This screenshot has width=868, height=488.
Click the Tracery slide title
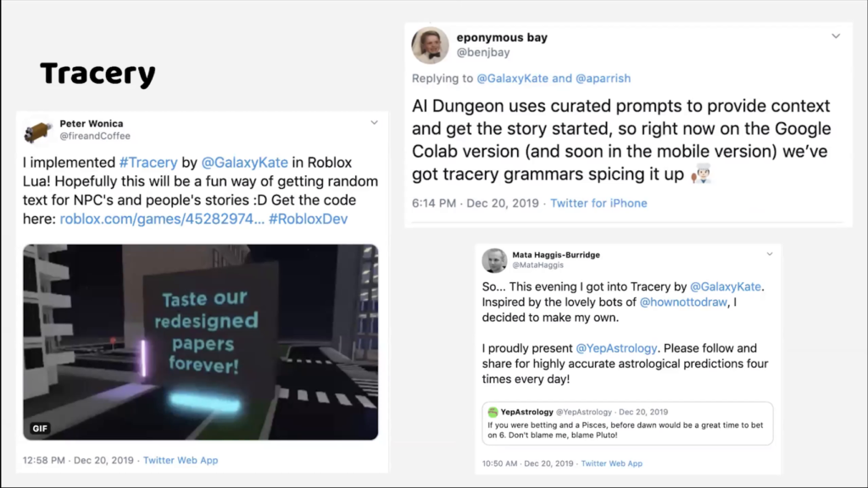click(x=98, y=75)
